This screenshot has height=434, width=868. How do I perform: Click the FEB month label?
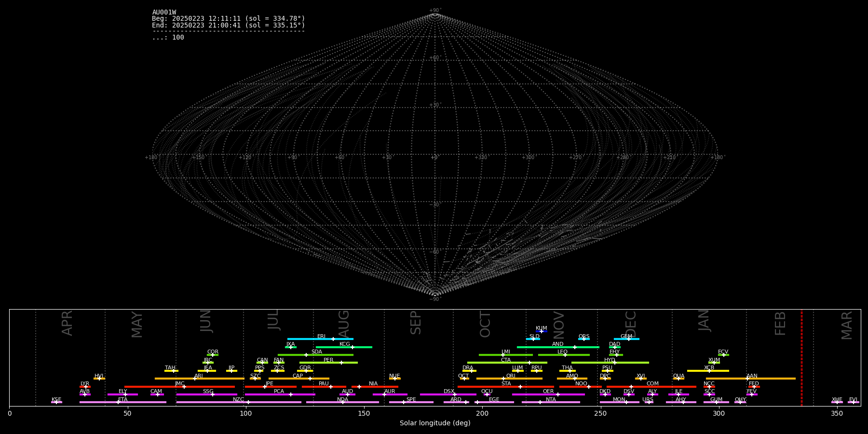(780, 323)
